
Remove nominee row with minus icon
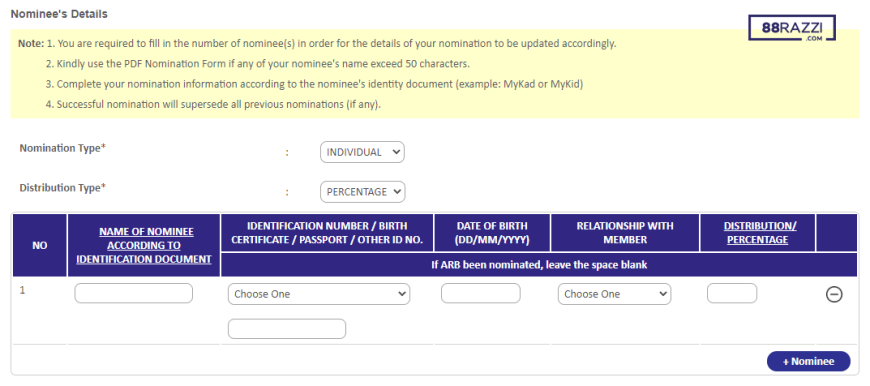click(x=834, y=294)
